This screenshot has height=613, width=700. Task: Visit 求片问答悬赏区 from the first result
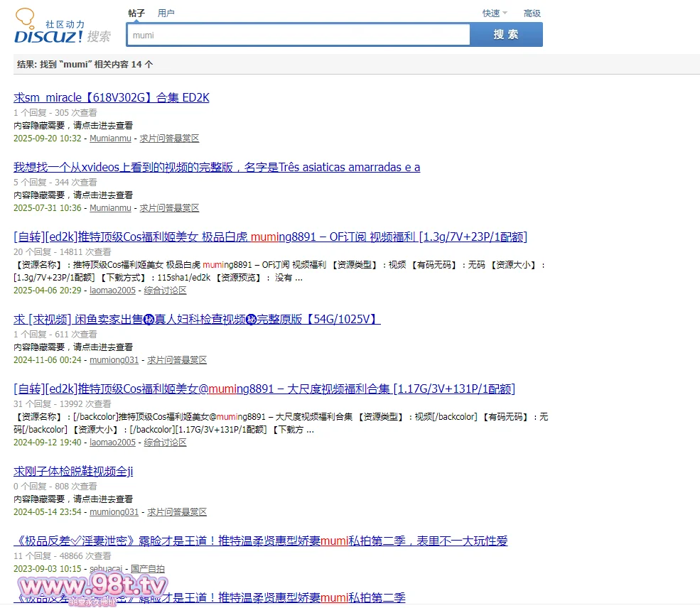coord(169,139)
